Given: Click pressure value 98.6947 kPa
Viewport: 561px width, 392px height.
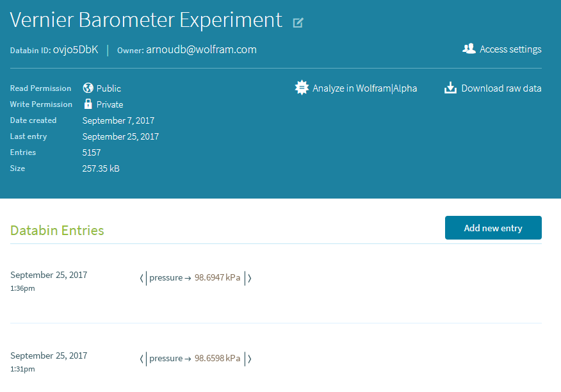Looking at the screenshot, I should tap(218, 277).
